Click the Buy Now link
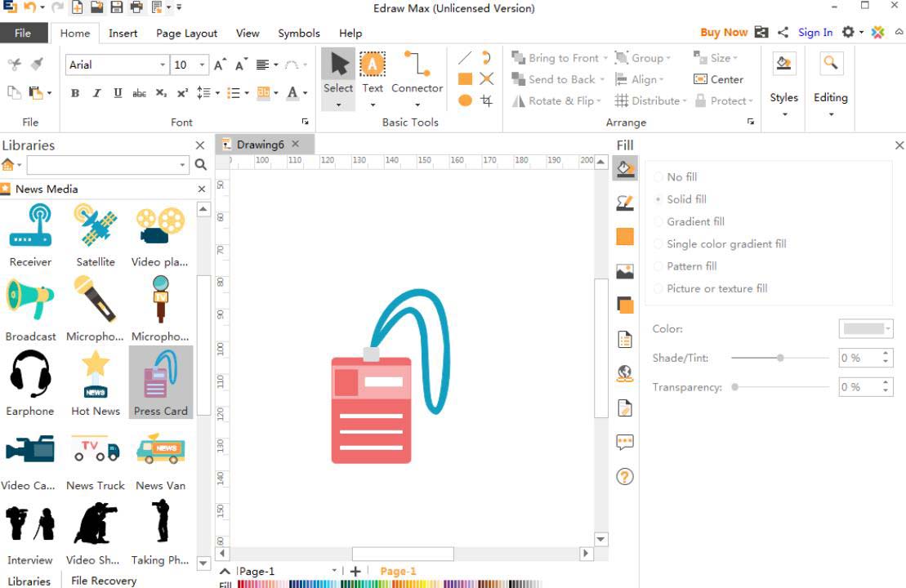This screenshot has width=906, height=588. point(724,33)
